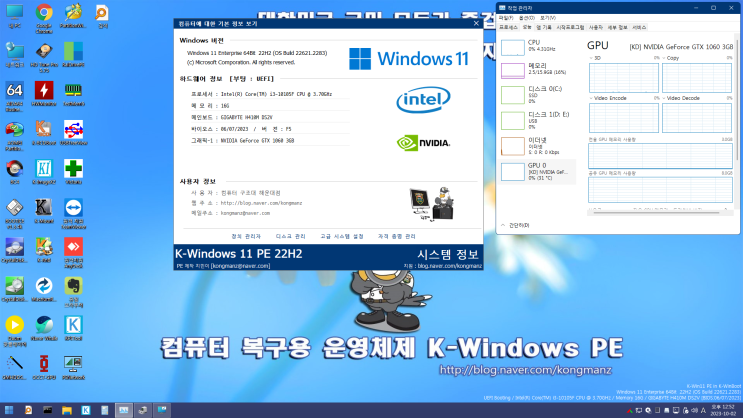Launch Google Chrome from the desktop
The height and width of the screenshot is (418, 743).
click(x=44, y=18)
